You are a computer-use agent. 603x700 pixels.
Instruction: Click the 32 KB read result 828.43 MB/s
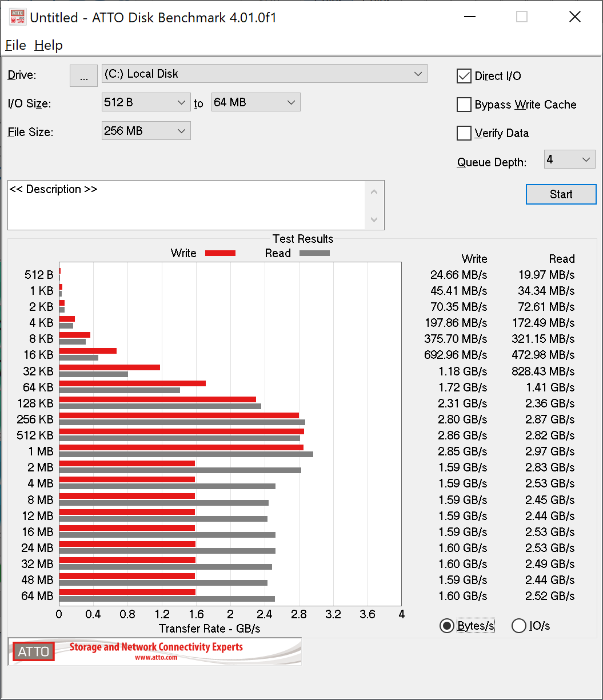pyautogui.click(x=544, y=371)
